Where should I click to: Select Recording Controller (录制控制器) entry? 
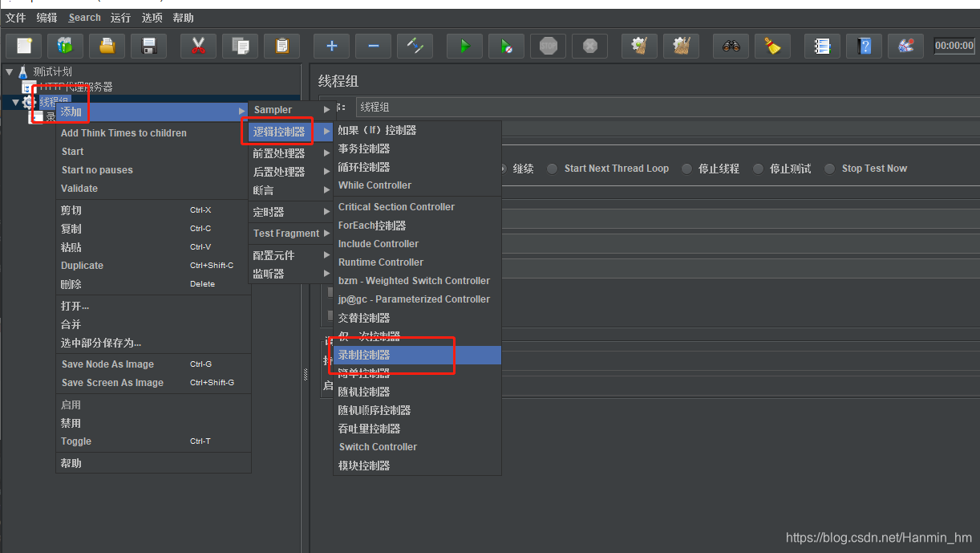tap(418, 355)
